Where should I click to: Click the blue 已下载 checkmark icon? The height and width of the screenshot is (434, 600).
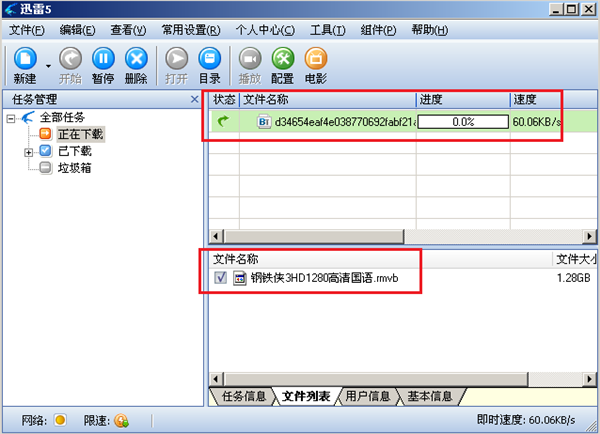pos(46,151)
